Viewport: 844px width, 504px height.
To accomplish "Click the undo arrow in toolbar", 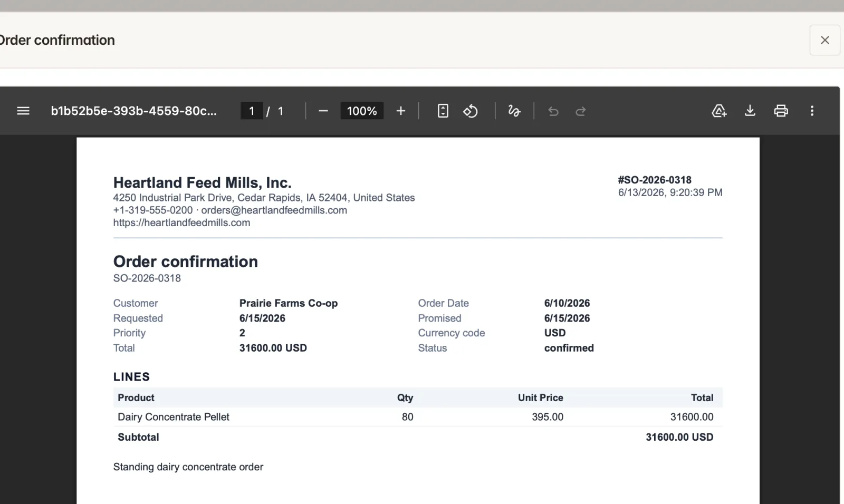I will pos(553,111).
